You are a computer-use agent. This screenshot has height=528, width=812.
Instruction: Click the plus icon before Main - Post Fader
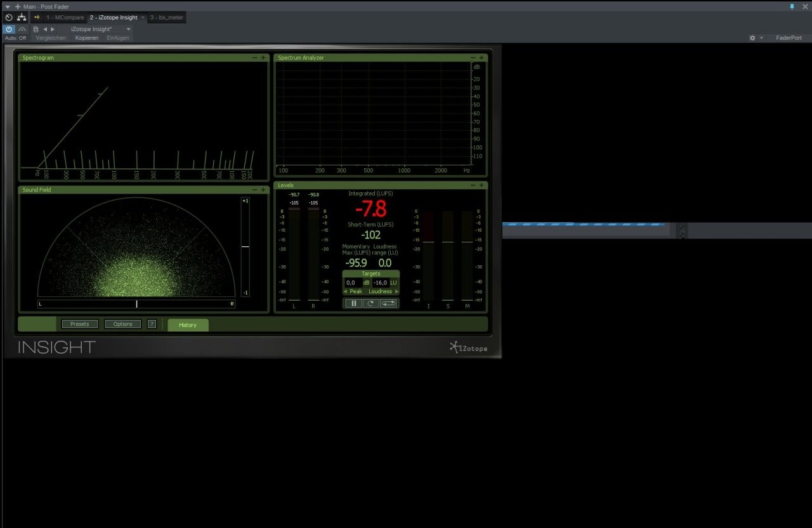coord(18,6)
